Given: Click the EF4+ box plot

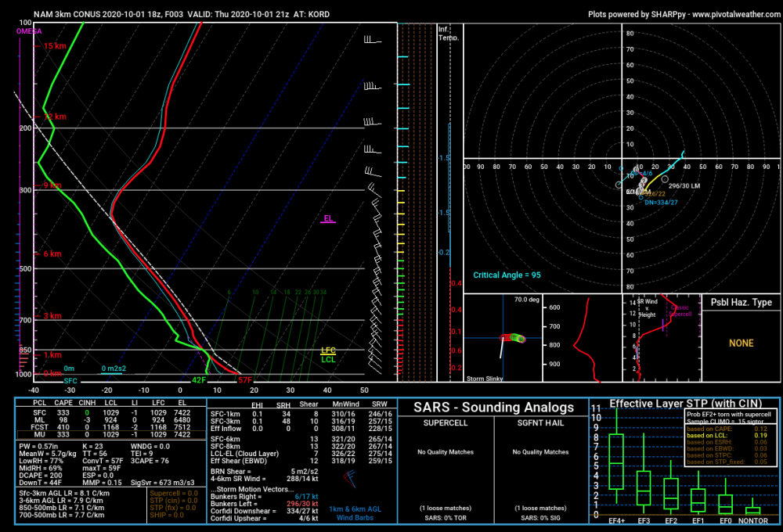Looking at the screenshot, I should click(617, 462).
